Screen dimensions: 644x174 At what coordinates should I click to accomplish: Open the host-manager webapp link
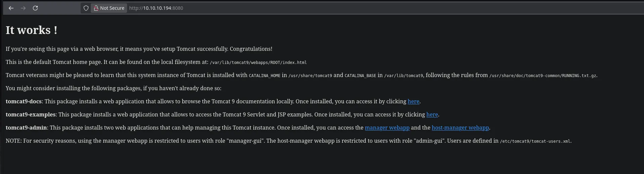click(x=460, y=128)
